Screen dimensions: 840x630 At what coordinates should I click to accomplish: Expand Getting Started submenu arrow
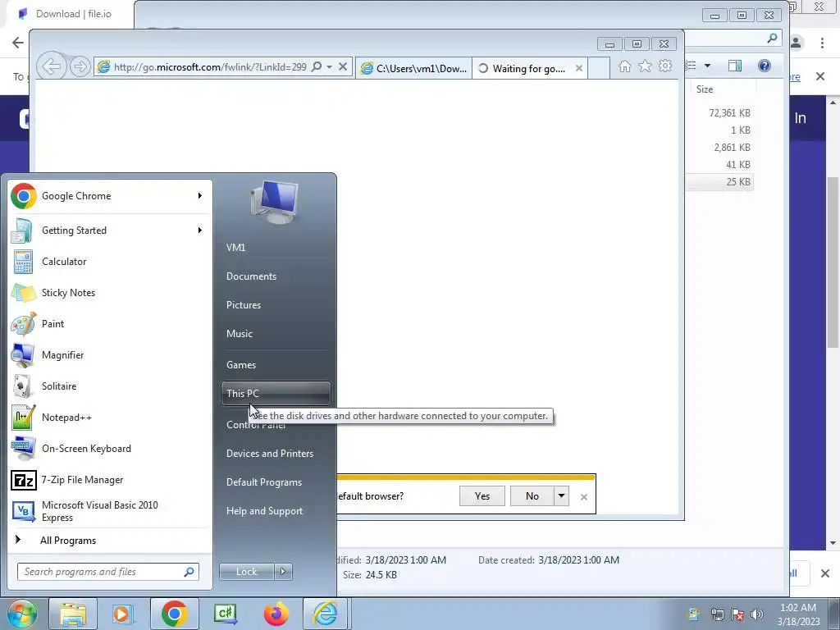coord(200,231)
